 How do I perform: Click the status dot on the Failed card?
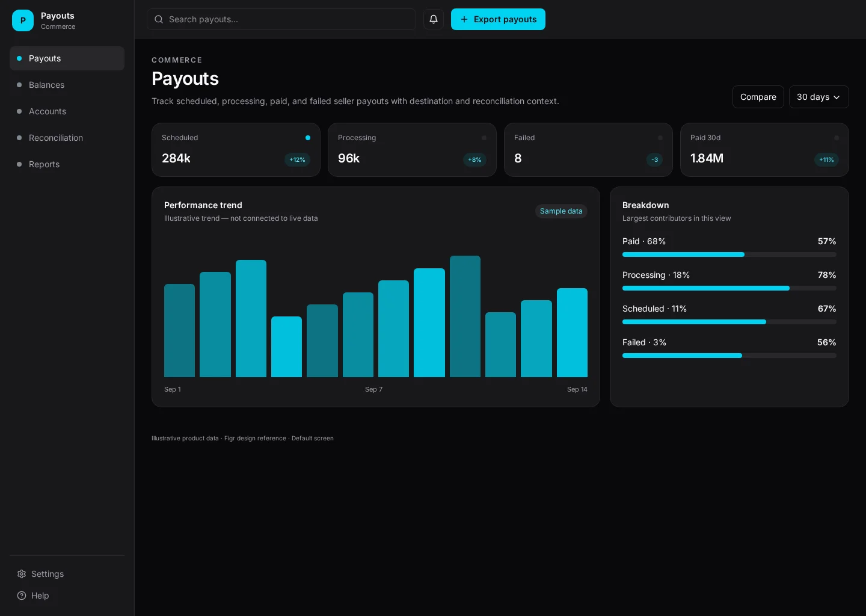(x=660, y=138)
